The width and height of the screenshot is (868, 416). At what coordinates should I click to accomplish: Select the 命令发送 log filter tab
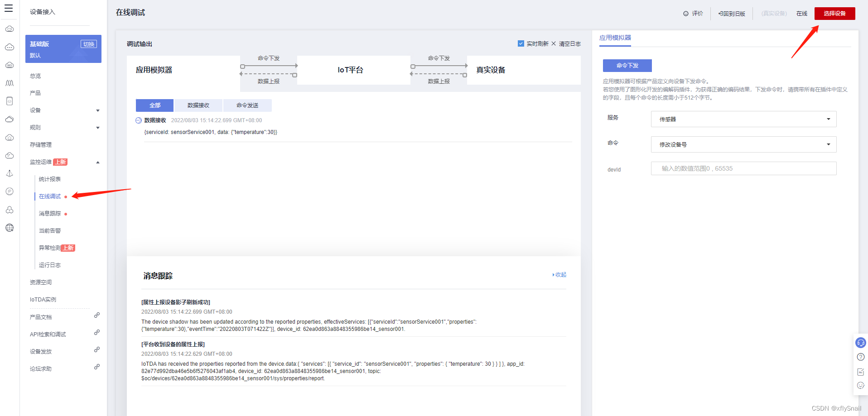[247, 105]
